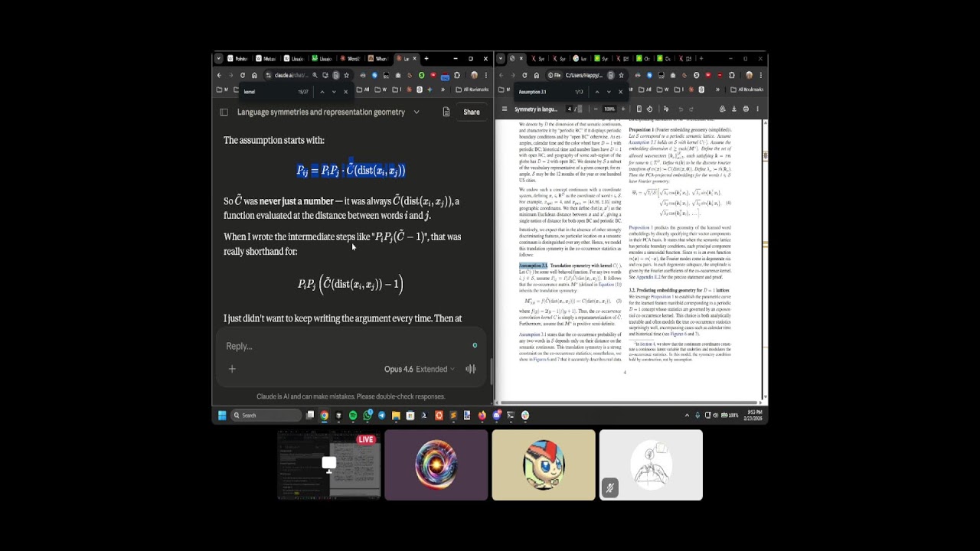Zoom in the PDF with plus button
This screenshot has height=551, width=980.
pos(622,109)
